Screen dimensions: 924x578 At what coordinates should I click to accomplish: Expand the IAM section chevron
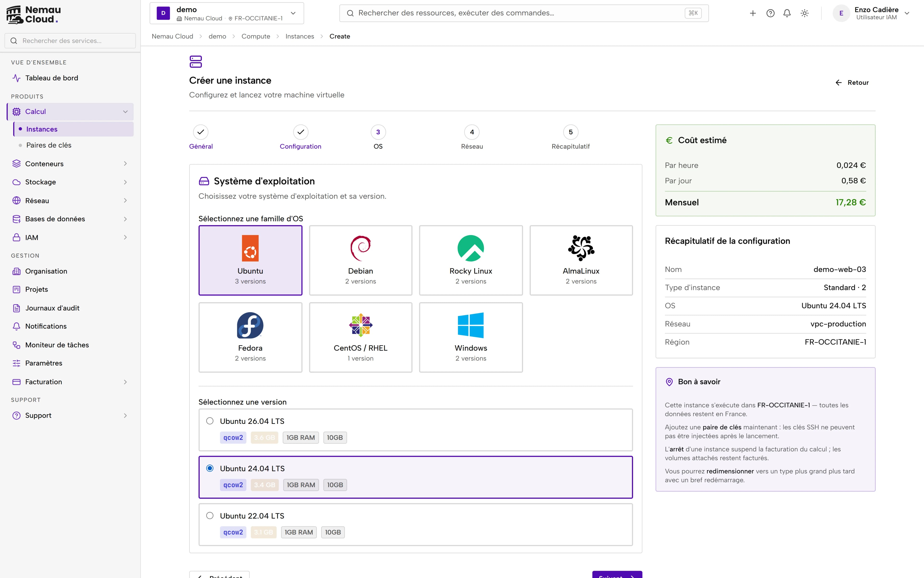click(x=125, y=237)
